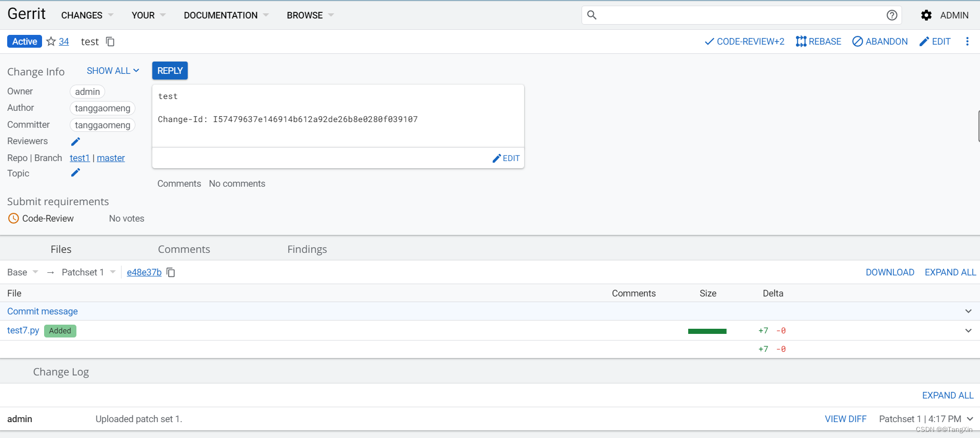980x438 pixels.
Task: Expand SHOW ALL change info
Action: [x=113, y=71]
